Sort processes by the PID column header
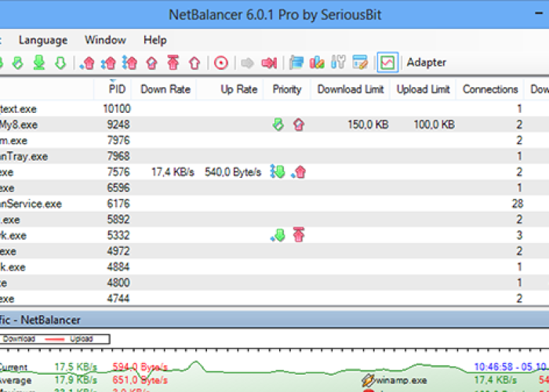 116,89
